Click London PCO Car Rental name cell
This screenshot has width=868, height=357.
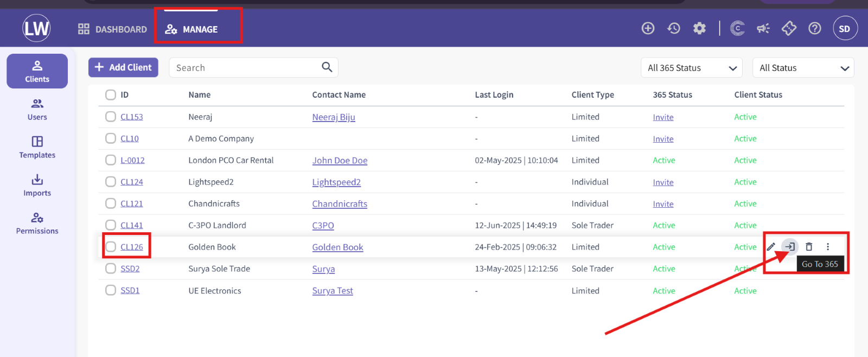231,160
